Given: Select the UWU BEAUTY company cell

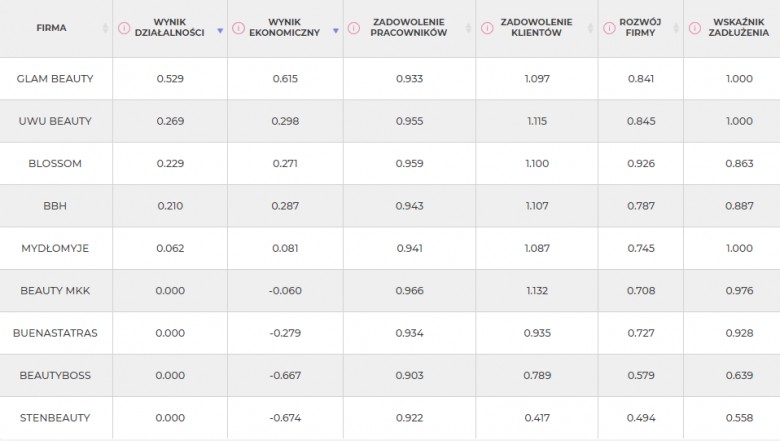Looking at the screenshot, I should point(55,121).
